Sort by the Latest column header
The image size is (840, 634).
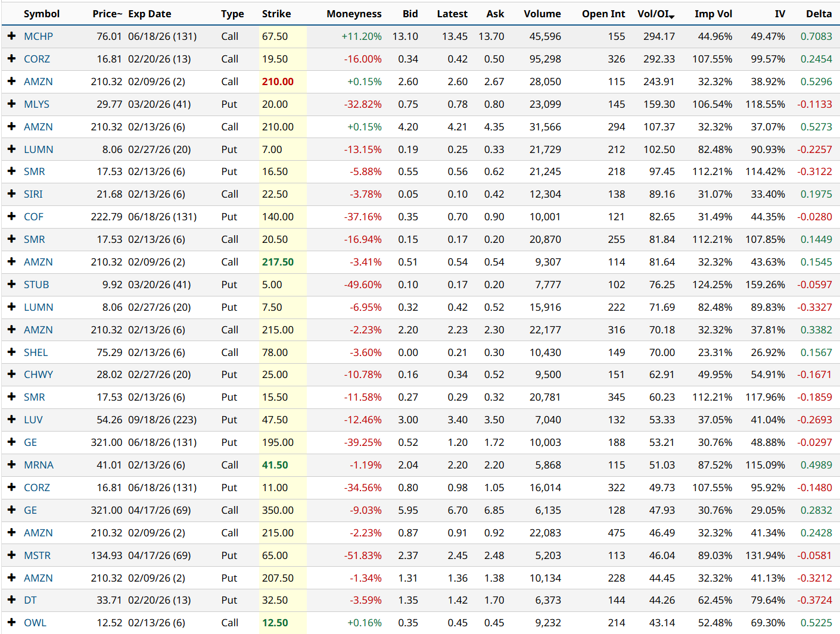point(452,14)
